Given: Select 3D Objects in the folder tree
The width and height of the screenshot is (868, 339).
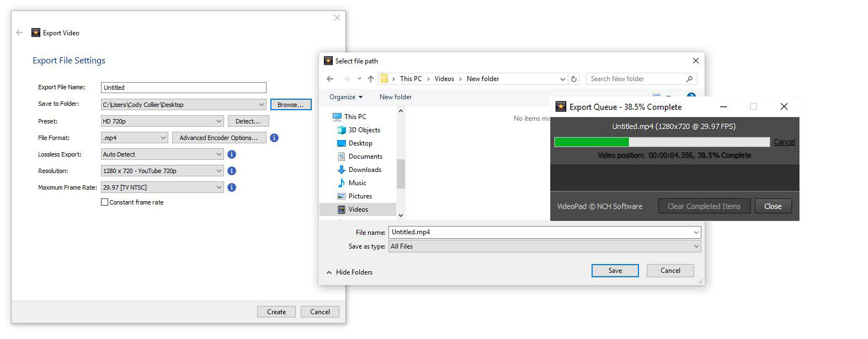Looking at the screenshot, I should coord(358,130).
